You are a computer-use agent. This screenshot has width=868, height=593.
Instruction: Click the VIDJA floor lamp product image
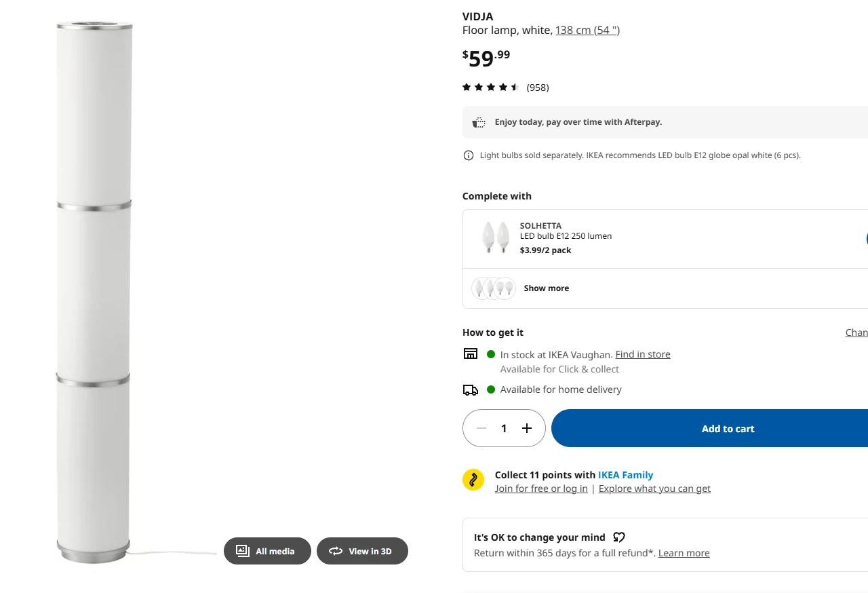(94, 292)
